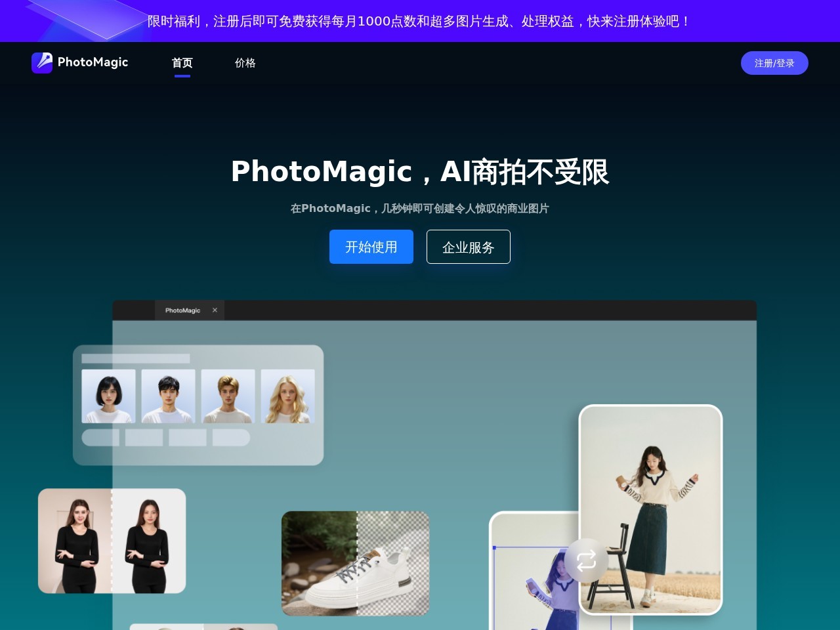This screenshot has width=840, height=630.
Task: Click the swap/transfer icon on the model image
Action: 586,561
